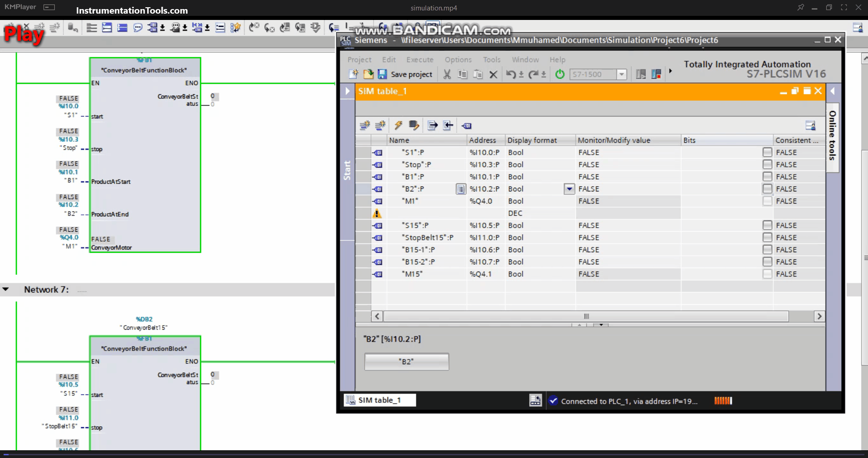This screenshot has height=458, width=868.
Task: Paste using the PLCSIM clipboard icon
Action: 478,74
